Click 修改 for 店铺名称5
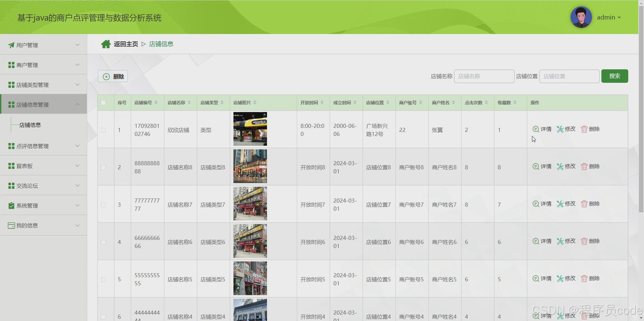Image resolution: width=644 pixels, height=321 pixels. [566, 278]
